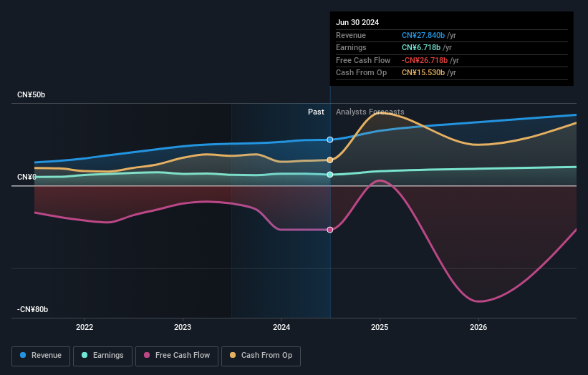The image size is (588, 375).
Task: Click the 2023 x-axis label
Action: coord(183,327)
